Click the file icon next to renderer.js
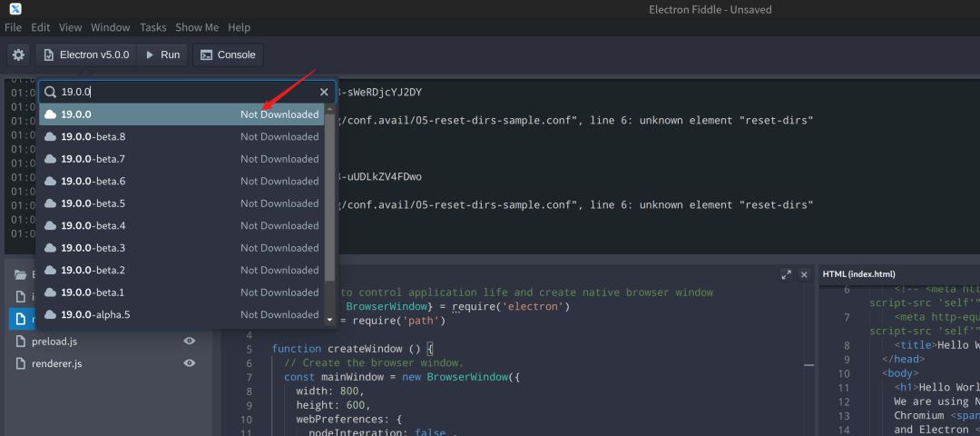Image resolution: width=980 pixels, height=436 pixels. (20, 362)
